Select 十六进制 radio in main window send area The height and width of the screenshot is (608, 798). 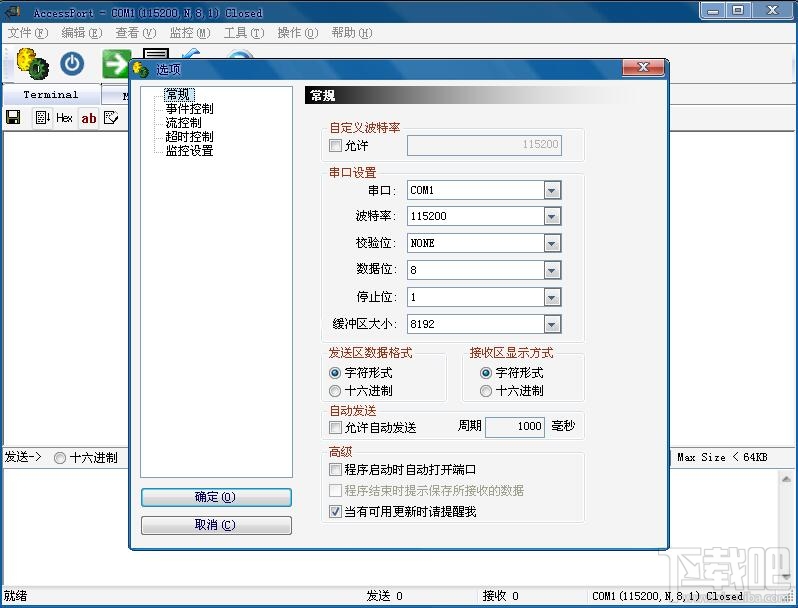point(60,458)
